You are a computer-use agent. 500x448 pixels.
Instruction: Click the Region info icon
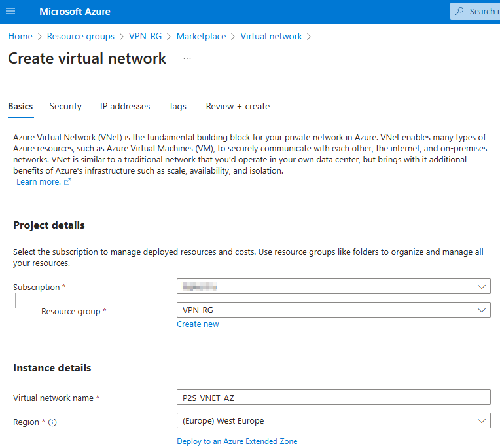(x=52, y=422)
